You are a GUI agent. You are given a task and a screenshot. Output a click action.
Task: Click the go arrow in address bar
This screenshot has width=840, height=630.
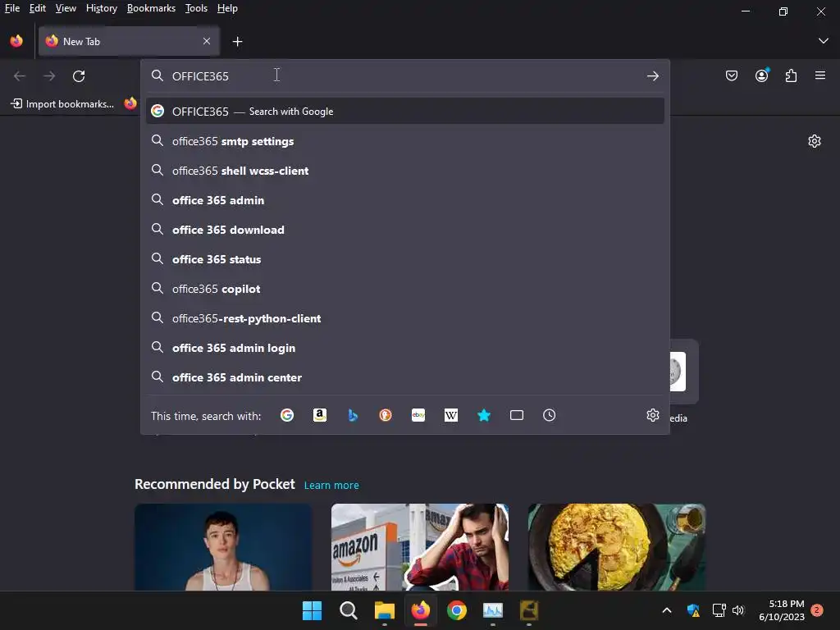652,76
